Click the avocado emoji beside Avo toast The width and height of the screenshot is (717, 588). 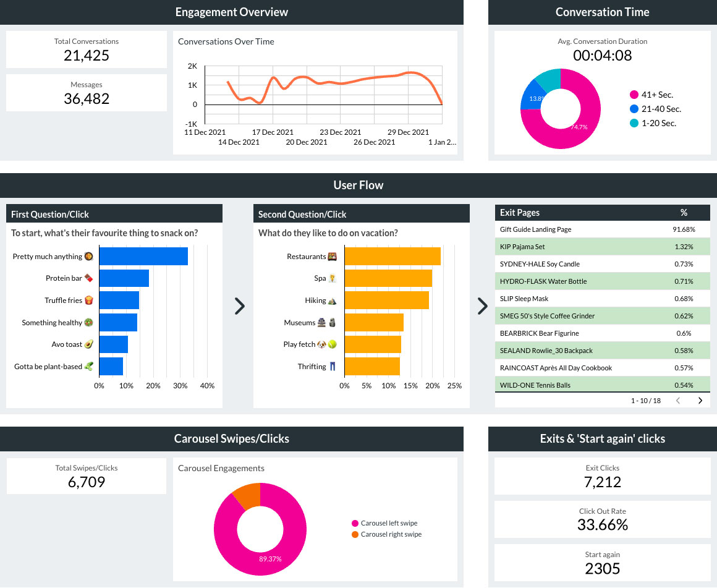(89, 344)
